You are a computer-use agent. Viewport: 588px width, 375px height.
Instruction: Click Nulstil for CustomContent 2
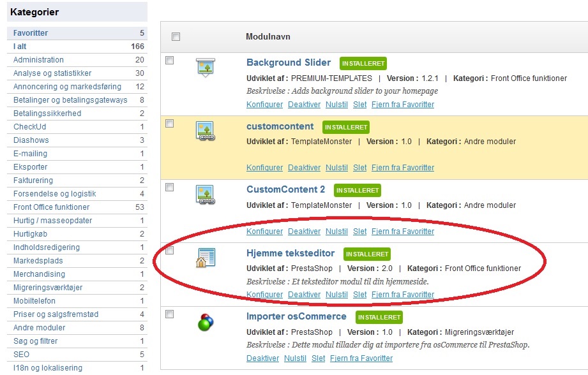click(336, 232)
